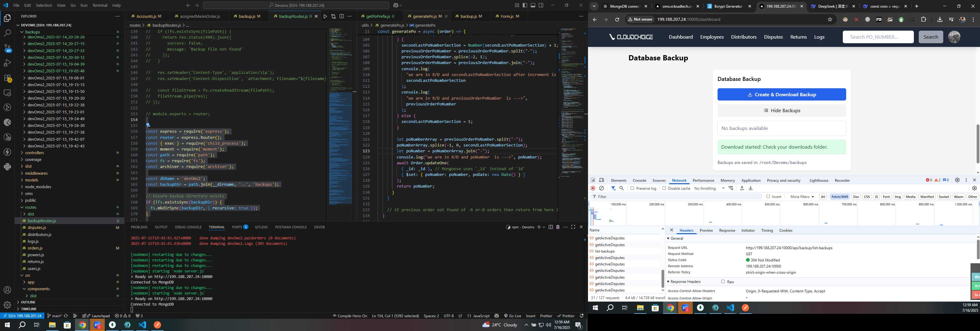Clear the network log in DevTools
Viewport: 980px width, 331px height.
tap(601, 188)
